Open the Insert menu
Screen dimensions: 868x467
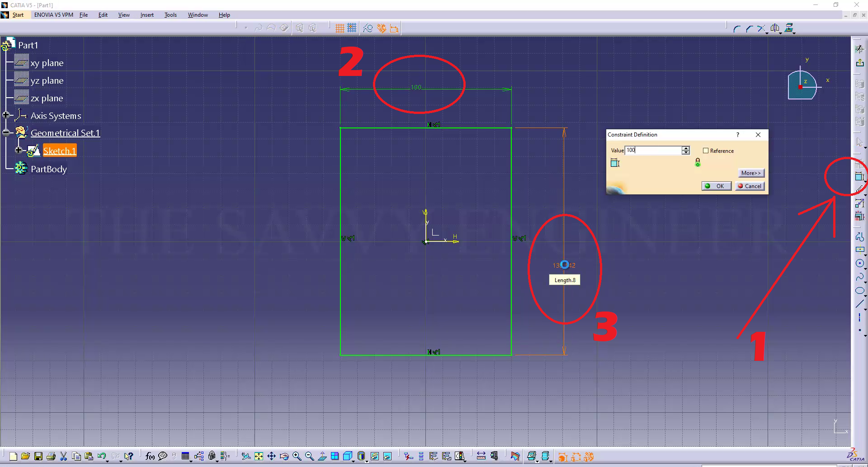pos(147,15)
